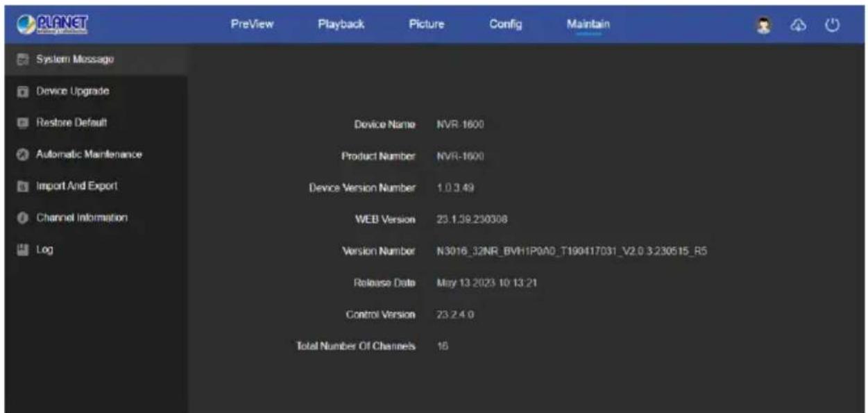Click Total Number Of Channels value 16

[443, 346]
